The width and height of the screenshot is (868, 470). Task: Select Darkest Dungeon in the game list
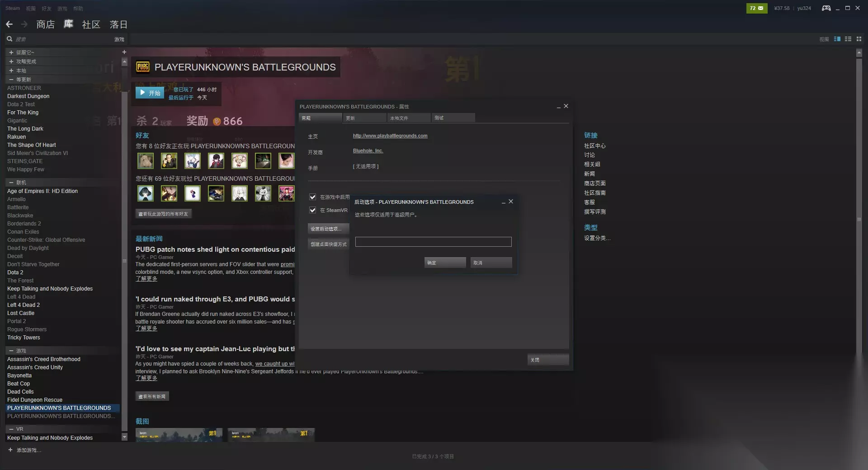pos(28,96)
